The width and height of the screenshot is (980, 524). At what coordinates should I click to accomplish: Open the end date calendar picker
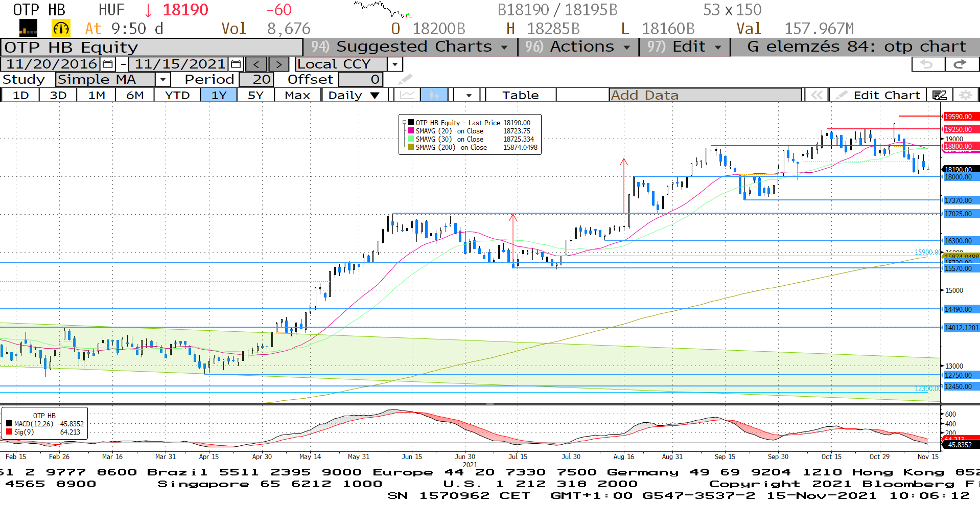click(236, 64)
